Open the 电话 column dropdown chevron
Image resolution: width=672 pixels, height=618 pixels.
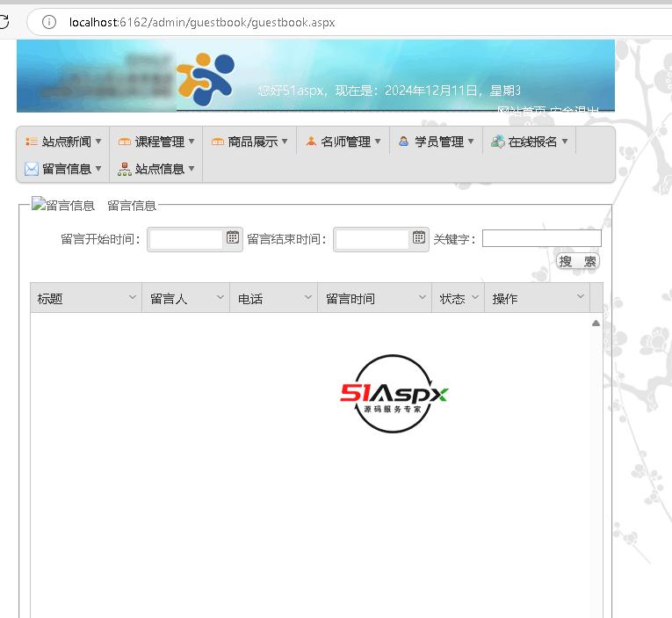pos(307,297)
